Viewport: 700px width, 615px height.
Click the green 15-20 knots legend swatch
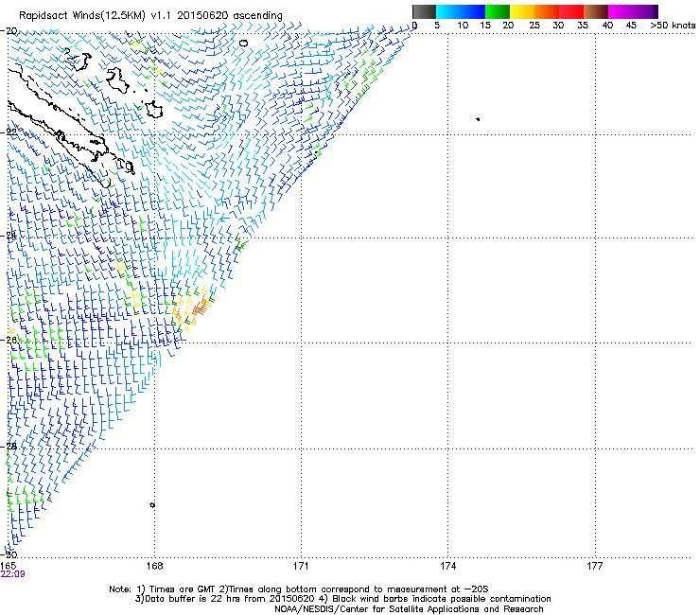tap(498, 11)
